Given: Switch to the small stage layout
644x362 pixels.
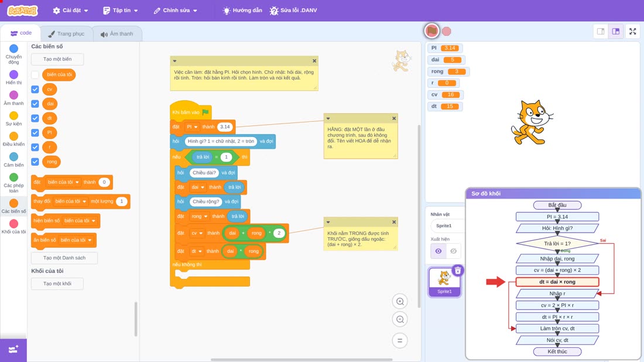Looking at the screenshot, I should 601,31.
